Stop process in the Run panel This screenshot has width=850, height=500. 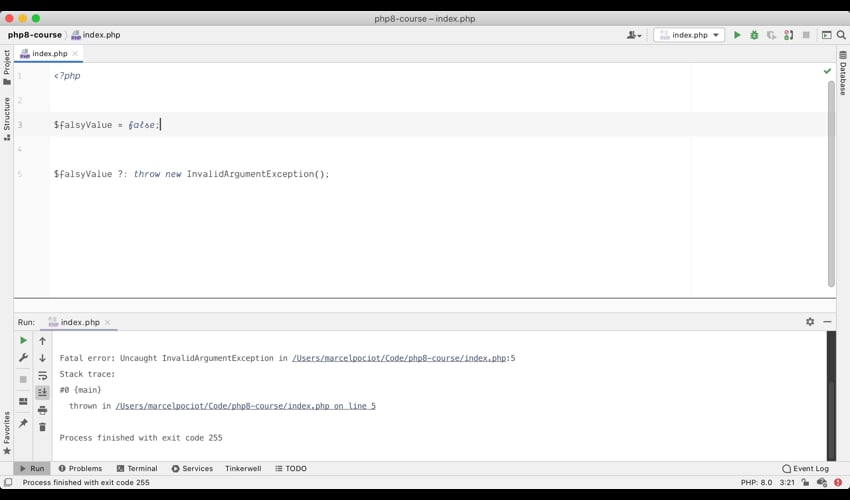point(23,379)
